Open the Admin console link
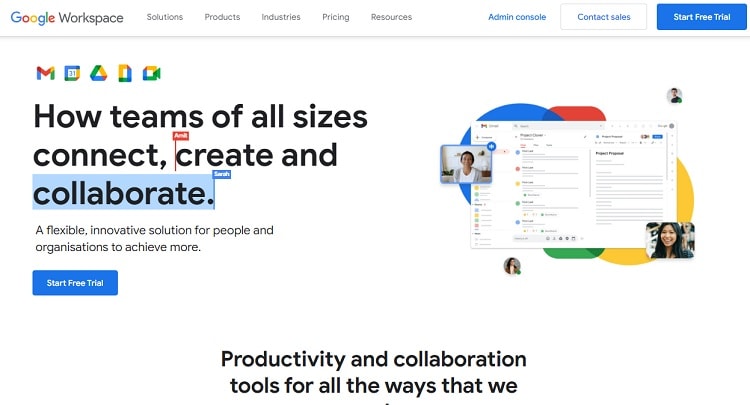Viewport: 750px width, 405px height. click(517, 17)
